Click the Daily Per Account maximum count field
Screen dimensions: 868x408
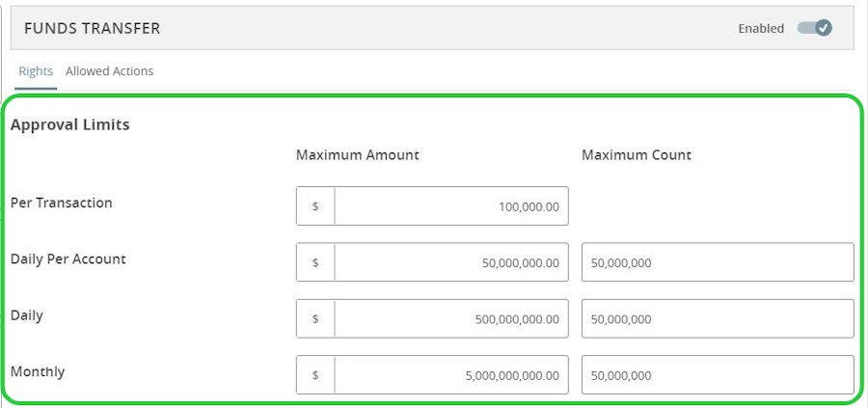tap(718, 262)
